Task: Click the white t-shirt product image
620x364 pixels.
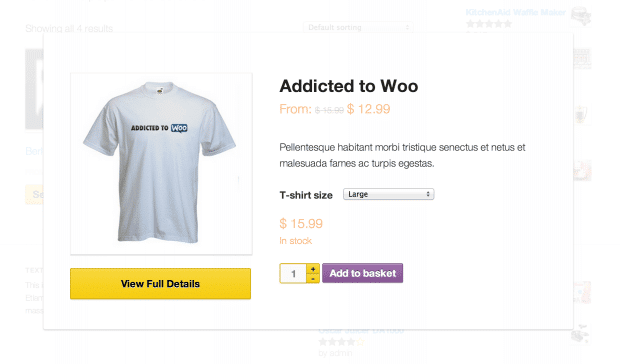Action: [161, 164]
